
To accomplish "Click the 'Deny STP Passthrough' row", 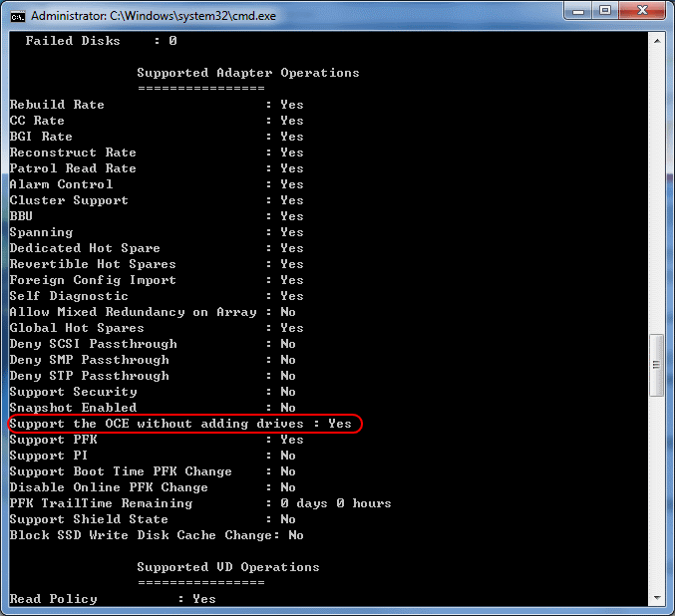I will (153, 376).
